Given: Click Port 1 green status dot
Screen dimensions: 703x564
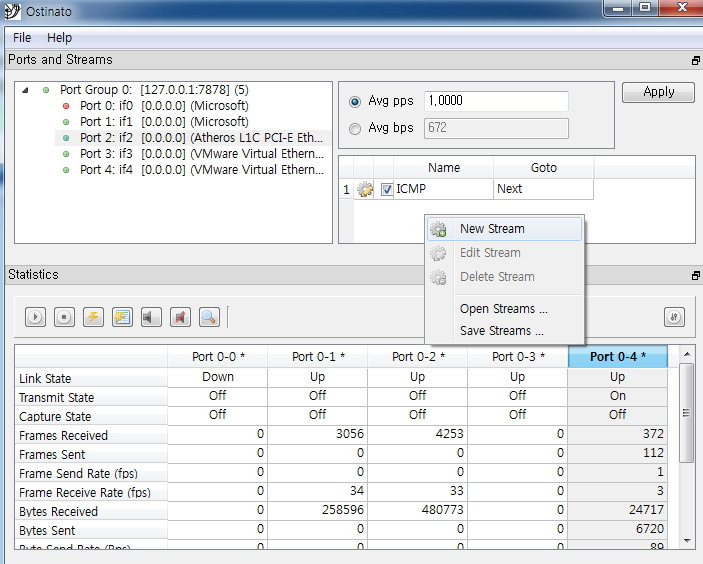Looking at the screenshot, I should [66, 122].
